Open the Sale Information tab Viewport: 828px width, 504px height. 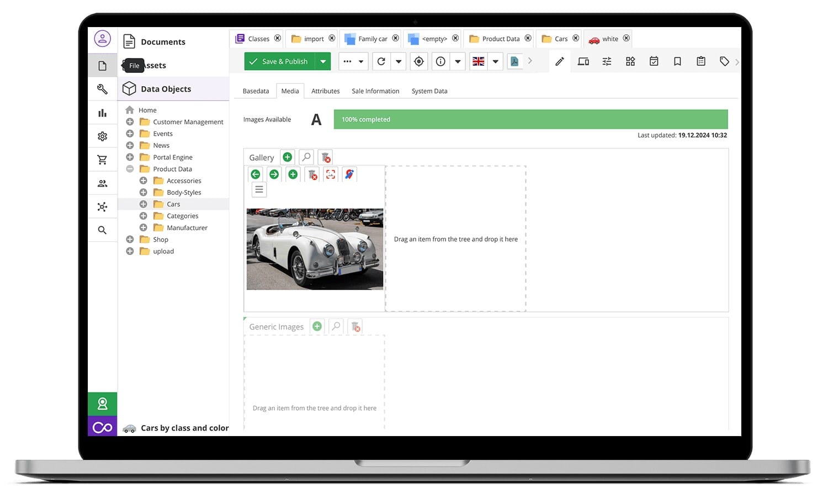(x=375, y=91)
